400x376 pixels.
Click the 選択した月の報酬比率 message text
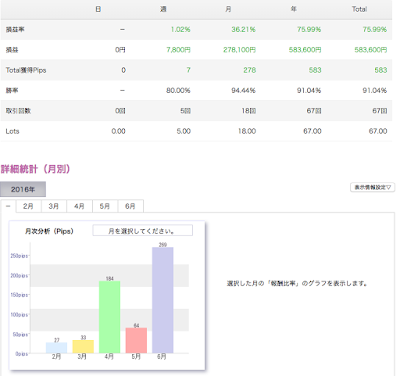pyautogui.click(x=297, y=284)
